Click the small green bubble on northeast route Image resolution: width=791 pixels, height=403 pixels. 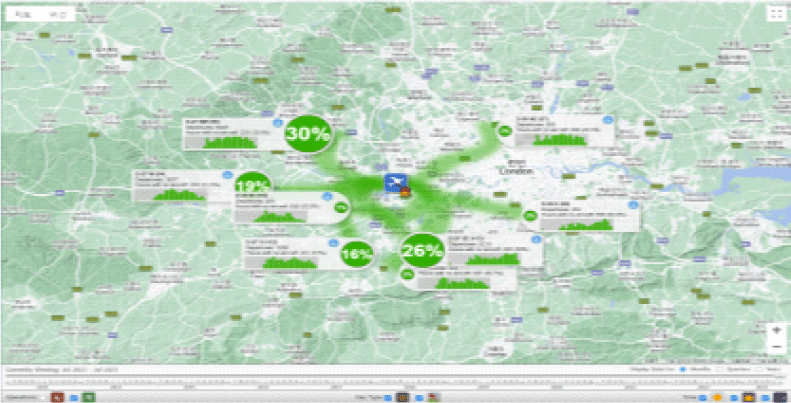tap(504, 131)
